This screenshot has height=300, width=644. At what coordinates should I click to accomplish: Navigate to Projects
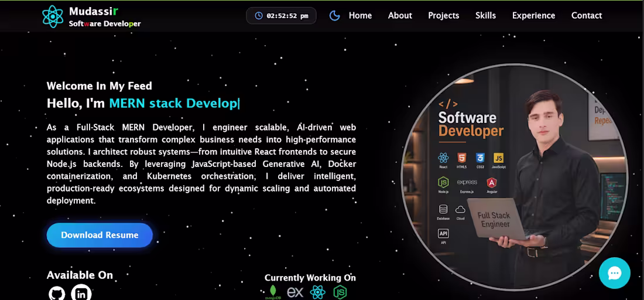click(x=444, y=16)
